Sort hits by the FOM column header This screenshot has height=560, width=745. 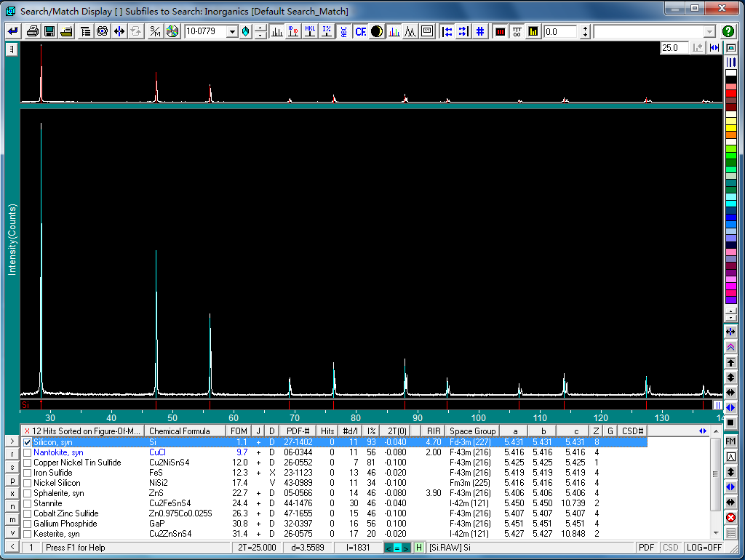239,431
